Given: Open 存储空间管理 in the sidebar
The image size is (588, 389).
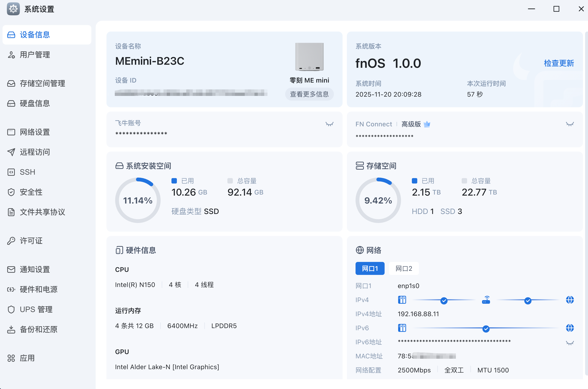Looking at the screenshot, I should point(42,83).
